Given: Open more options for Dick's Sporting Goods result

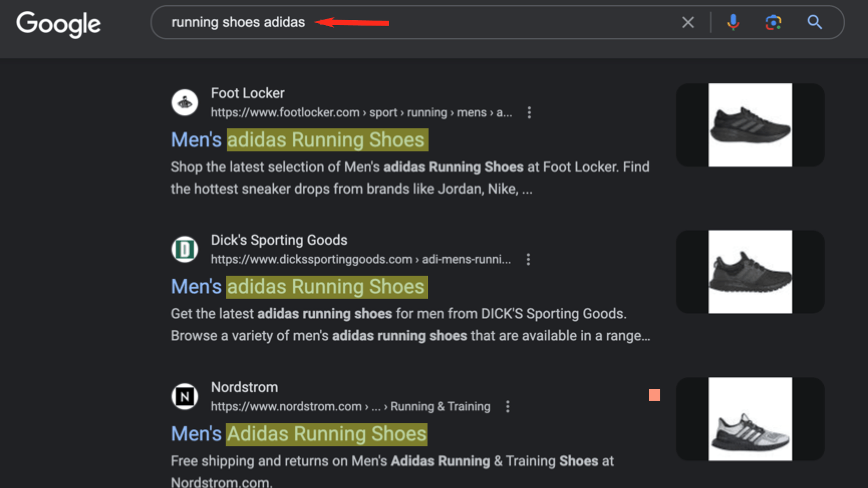Looking at the screenshot, I should click(528, 259).
